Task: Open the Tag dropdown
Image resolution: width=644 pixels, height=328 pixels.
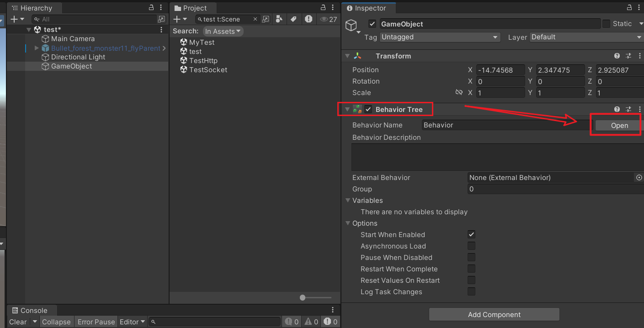Action: pos(440,37)
